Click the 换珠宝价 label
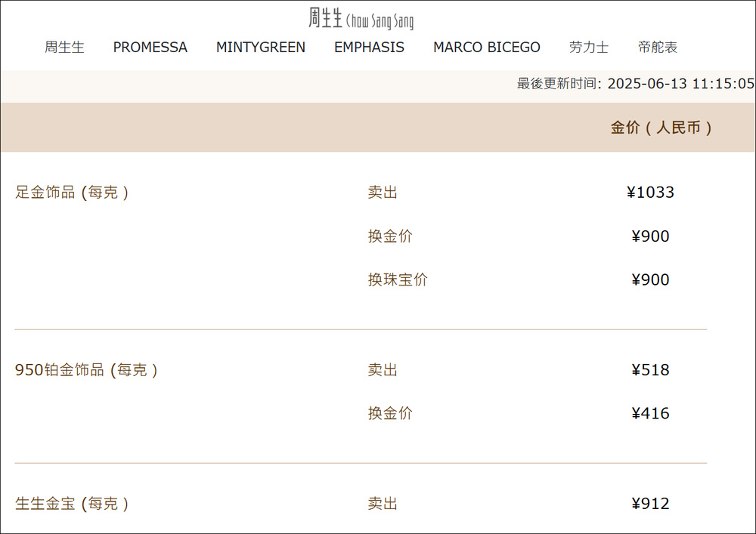Viewport: 756px width, 534px height. pos(398,279)
